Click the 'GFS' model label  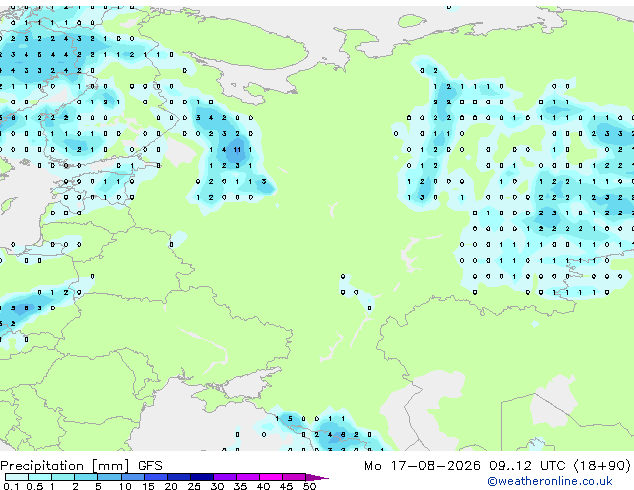(x=150, y=466)
